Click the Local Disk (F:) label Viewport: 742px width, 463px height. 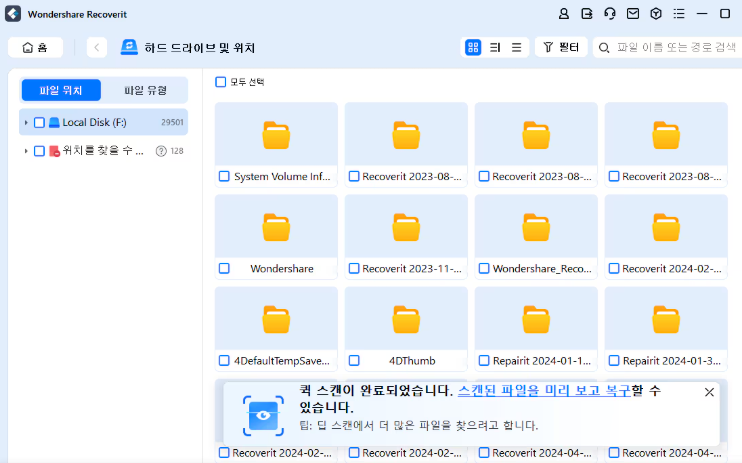click(x=94, y=123)
